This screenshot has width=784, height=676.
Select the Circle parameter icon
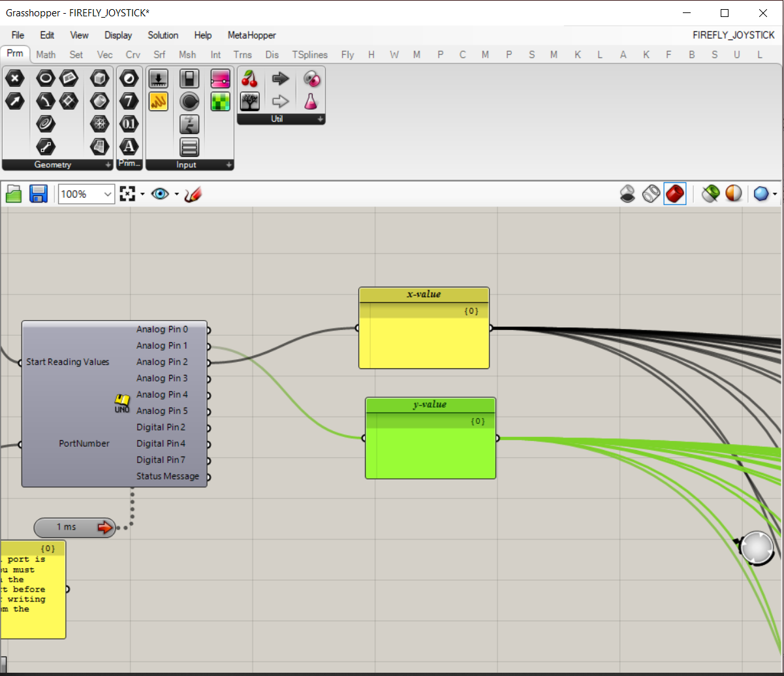tap(45, 79)
